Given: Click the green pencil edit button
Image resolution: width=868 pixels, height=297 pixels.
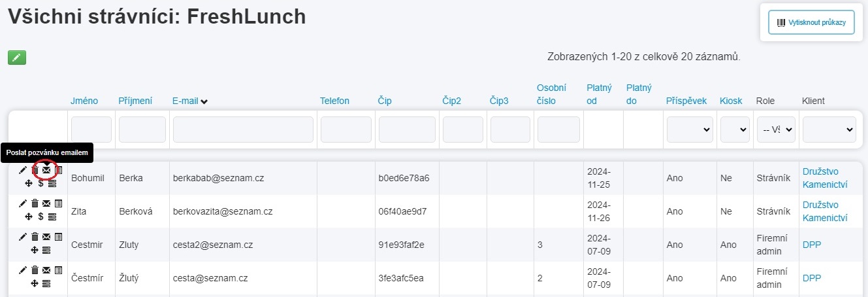Looking at the screenshot, I should 17,58.
